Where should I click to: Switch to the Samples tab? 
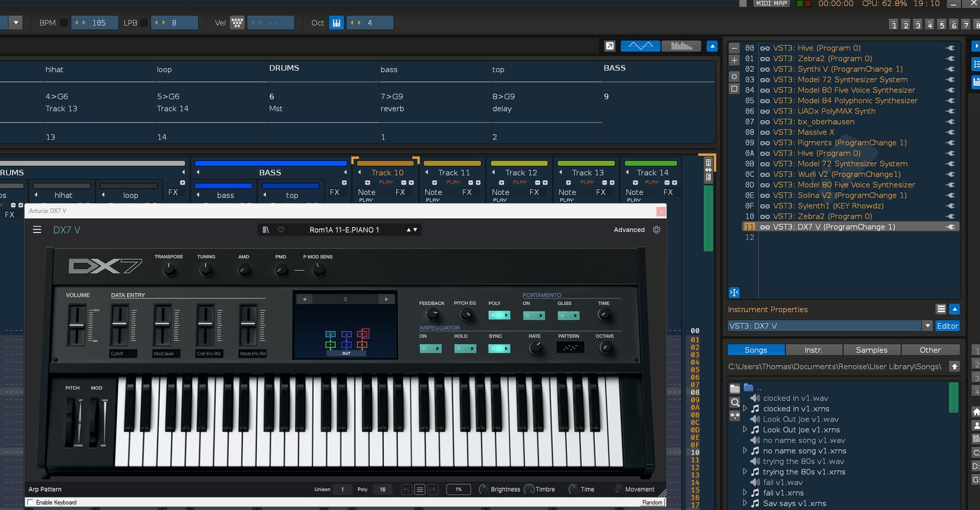pyautogui.click(x=871, y=350)
